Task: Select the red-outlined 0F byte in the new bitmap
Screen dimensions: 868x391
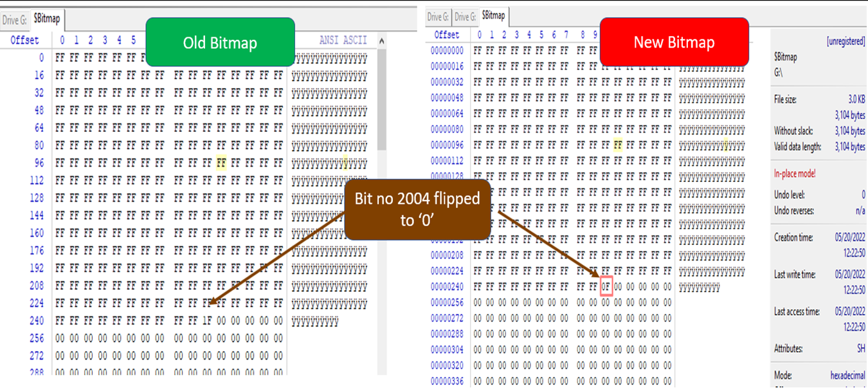Action: 606,286
